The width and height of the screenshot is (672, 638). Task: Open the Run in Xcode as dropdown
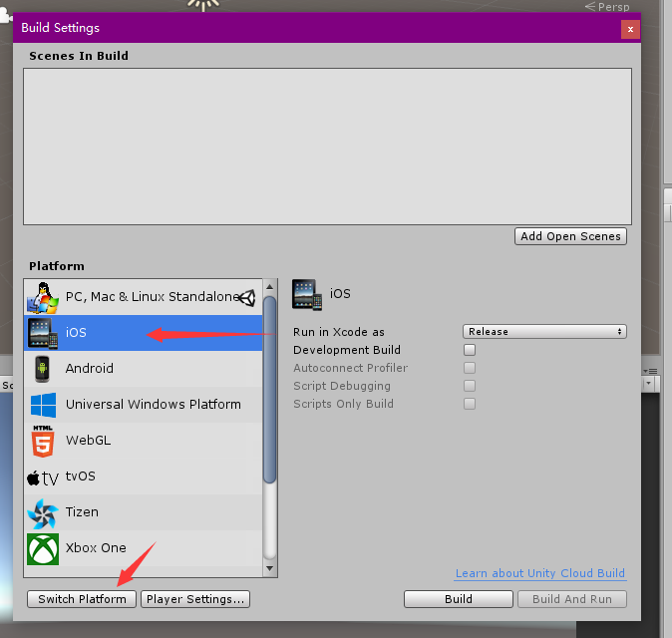pyautogui.click(x=544, y=332)
